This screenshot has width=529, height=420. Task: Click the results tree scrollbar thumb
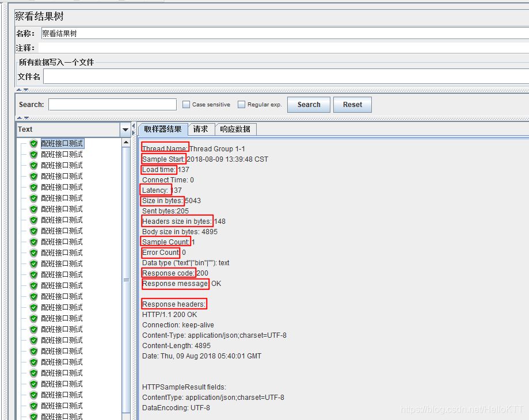click(x=126, y=280)
